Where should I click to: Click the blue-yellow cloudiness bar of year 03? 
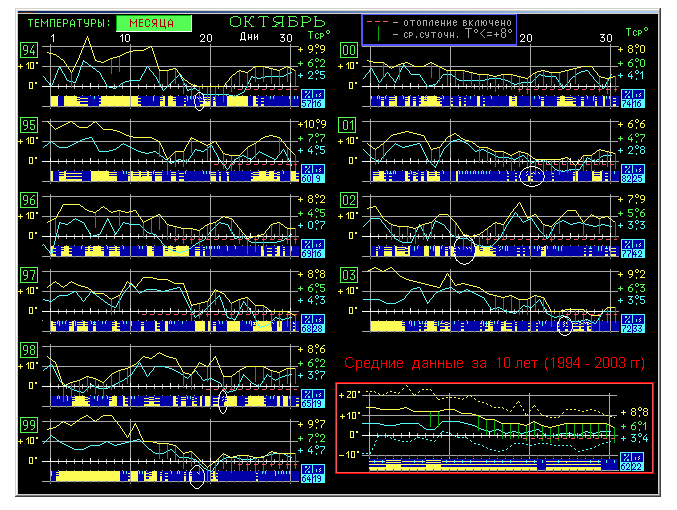tap(495, 326)
